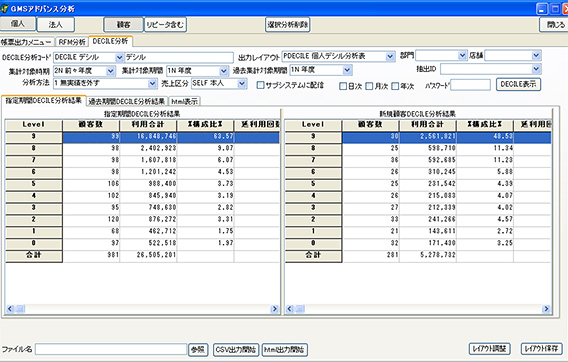This screenshot has height=362, width=568.
Task: Click html出力開始 button
Action: tap(285, 350)
